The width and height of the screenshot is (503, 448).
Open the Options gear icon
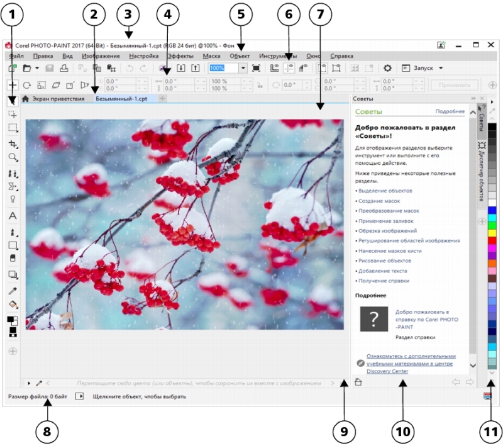pos(388,68)
